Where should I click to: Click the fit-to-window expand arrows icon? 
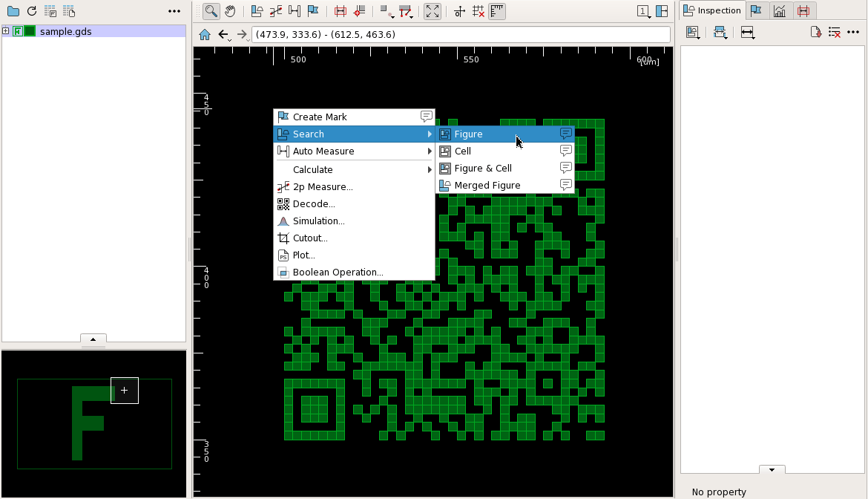pyautogui.click(x=433, y=11)
